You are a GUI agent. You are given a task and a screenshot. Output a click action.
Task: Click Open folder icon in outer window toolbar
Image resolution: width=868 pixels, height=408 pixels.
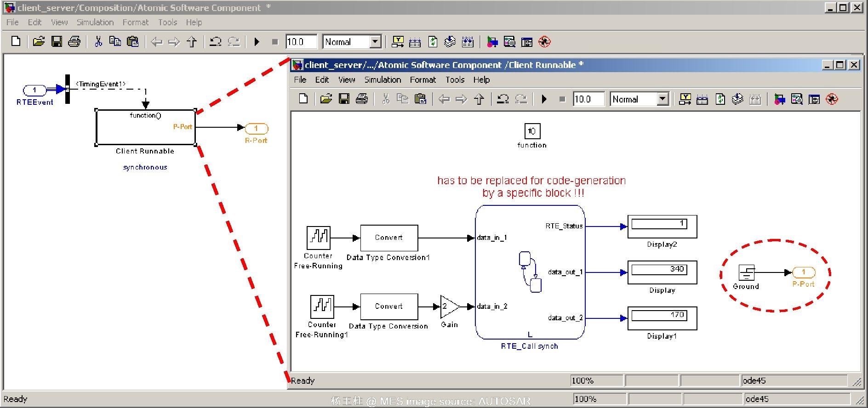click(x=39, y=42)
